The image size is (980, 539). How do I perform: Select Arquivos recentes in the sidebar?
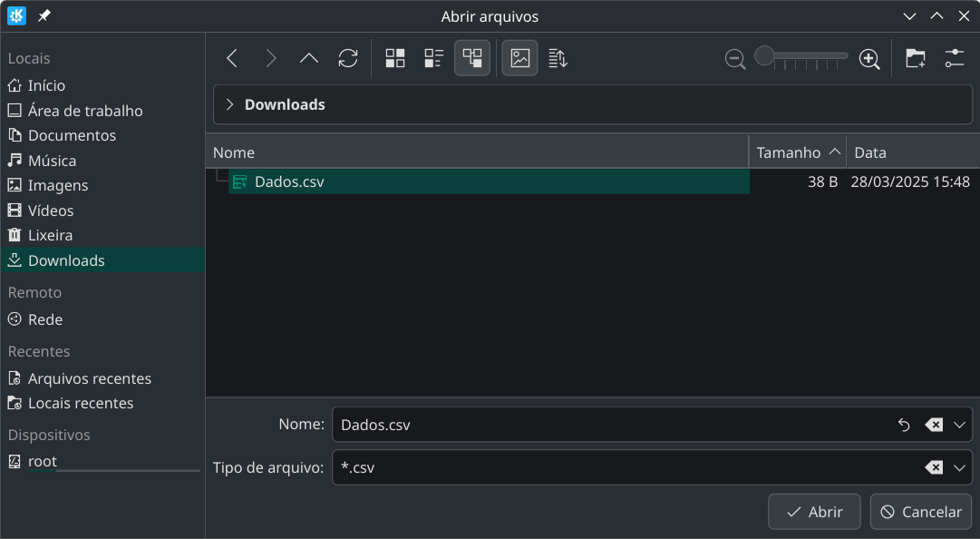pyautogui.click(x=89, y=378)
